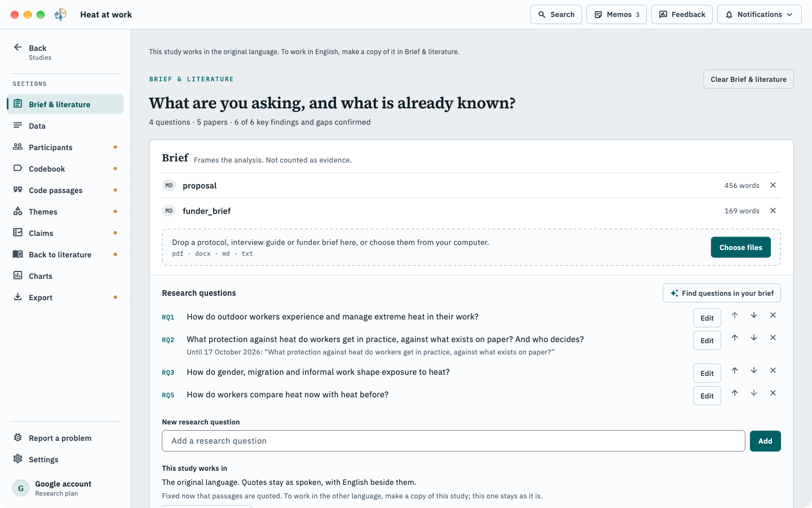Open the Brief & literature section
The width and height of the screenshot is (812, 508).
coord(65,104)
